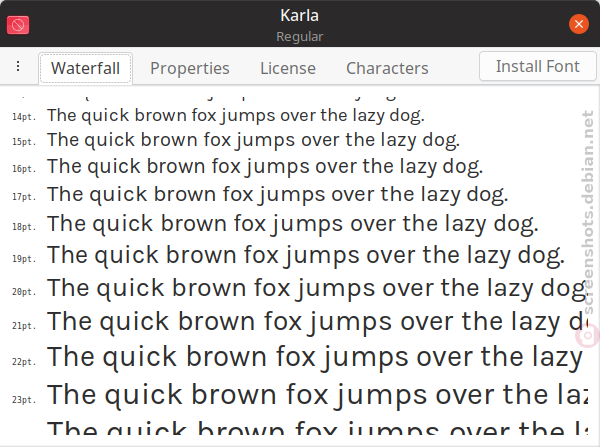The image size is (600, 447).
Task: Click the Install Font button
Action: point(538,66)
